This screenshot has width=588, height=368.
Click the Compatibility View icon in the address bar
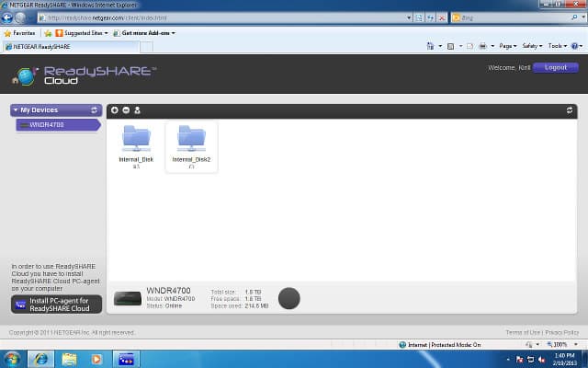click(x=419, y=17)
